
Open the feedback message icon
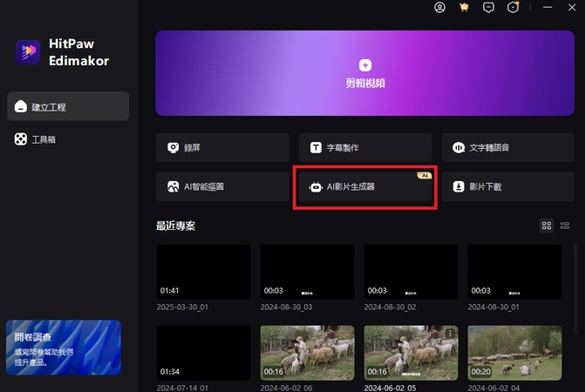pos(488,8)
